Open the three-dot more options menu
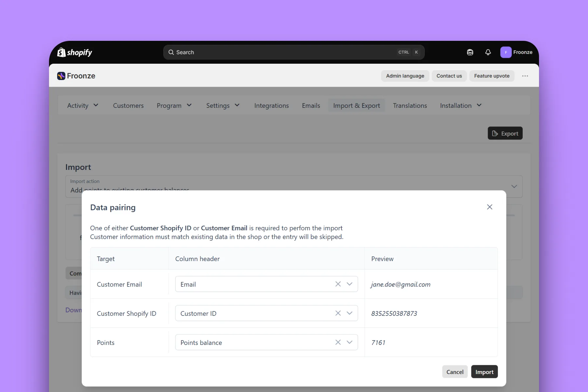 pos(525,76)
